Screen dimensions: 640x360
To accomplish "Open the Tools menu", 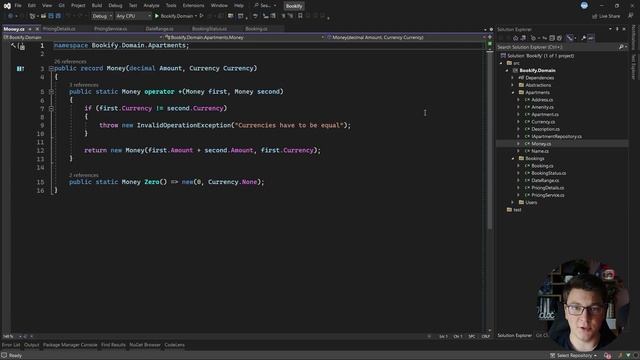I will pyautogui.click(x=171, y=6).
